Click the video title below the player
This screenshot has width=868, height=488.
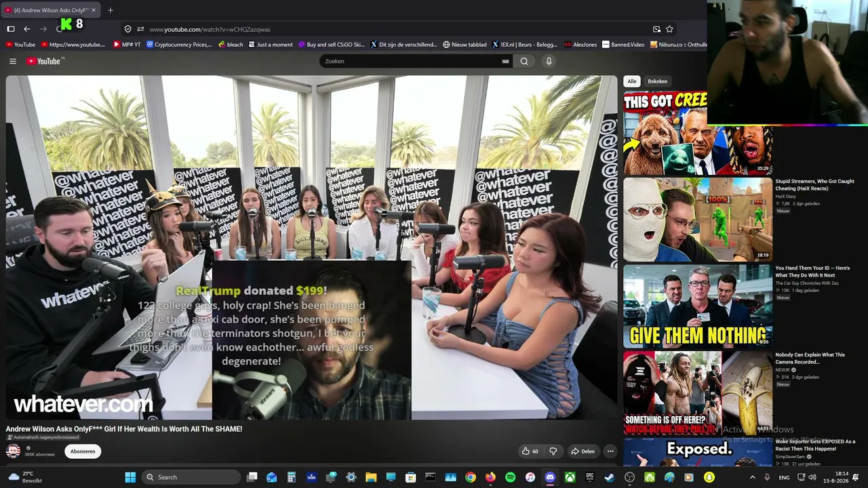coord(124,429)
